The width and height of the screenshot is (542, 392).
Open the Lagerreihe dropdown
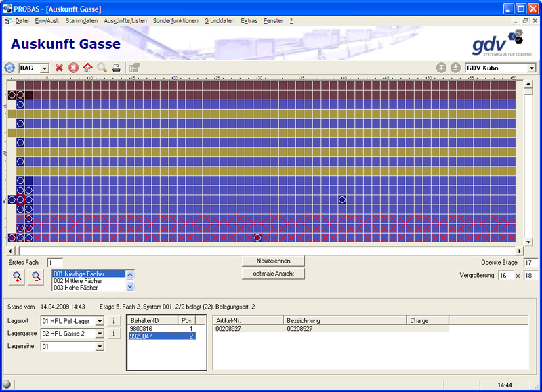coord(100,346)
